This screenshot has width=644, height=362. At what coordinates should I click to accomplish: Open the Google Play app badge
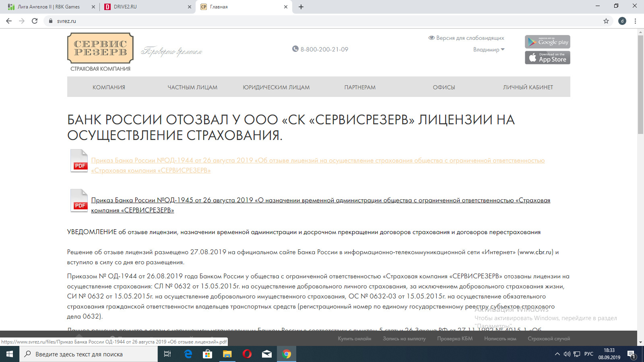[547, 42]
